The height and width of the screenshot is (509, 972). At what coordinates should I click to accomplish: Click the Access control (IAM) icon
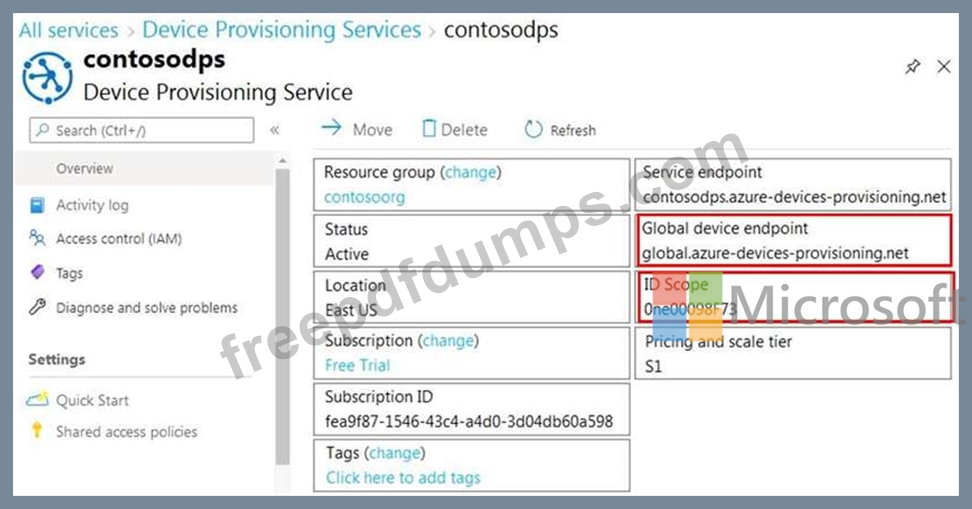click(37, 238)
